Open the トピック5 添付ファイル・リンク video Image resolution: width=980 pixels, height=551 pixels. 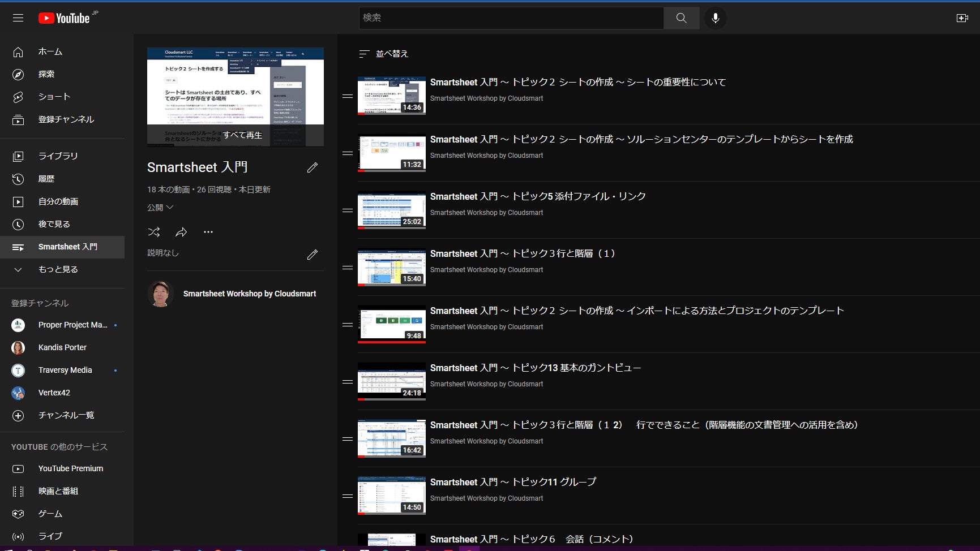tap(538, 196)
